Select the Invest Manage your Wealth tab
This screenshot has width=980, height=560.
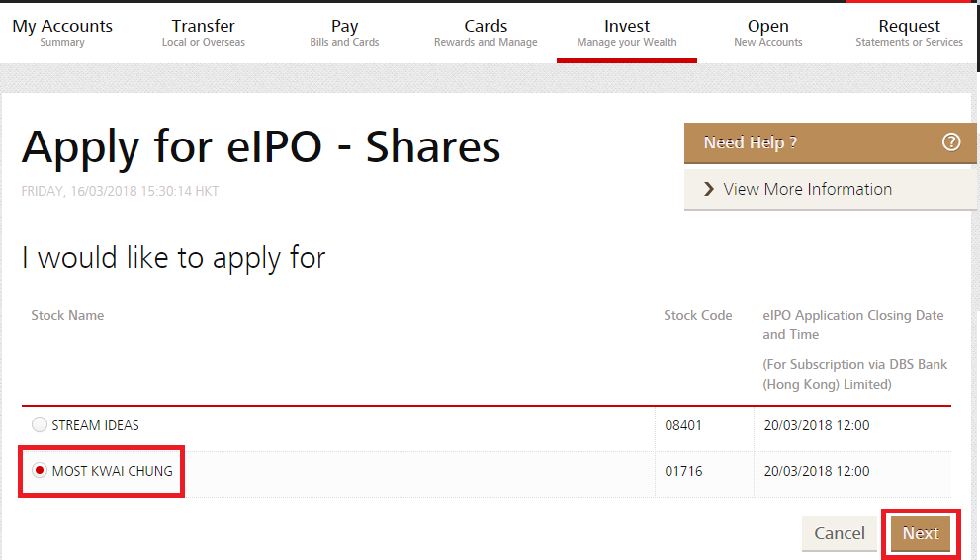tap(627, 33)
